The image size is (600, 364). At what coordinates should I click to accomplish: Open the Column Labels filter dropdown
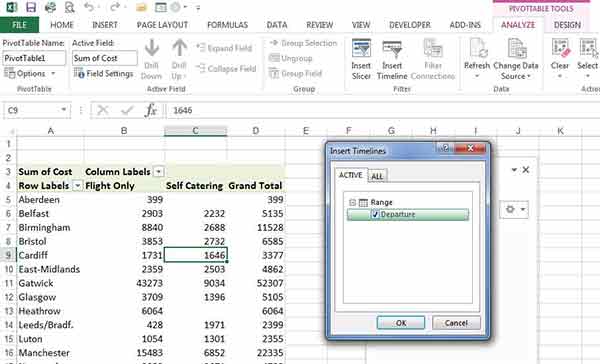coord(158,172)
